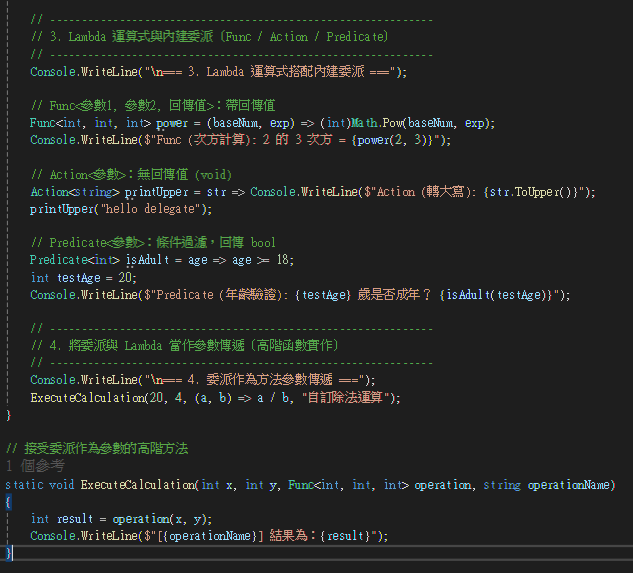The height and width of the screenshot is (573, 633).
Task: Click the opening brace under the ExecuteCalculation signature
Action: (x=8, y=502)
